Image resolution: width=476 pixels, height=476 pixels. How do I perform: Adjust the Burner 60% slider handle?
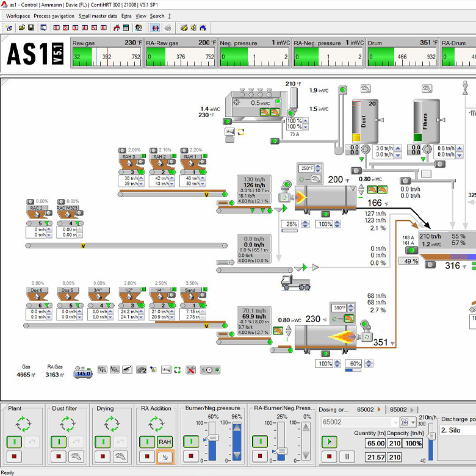coord(213,438)
